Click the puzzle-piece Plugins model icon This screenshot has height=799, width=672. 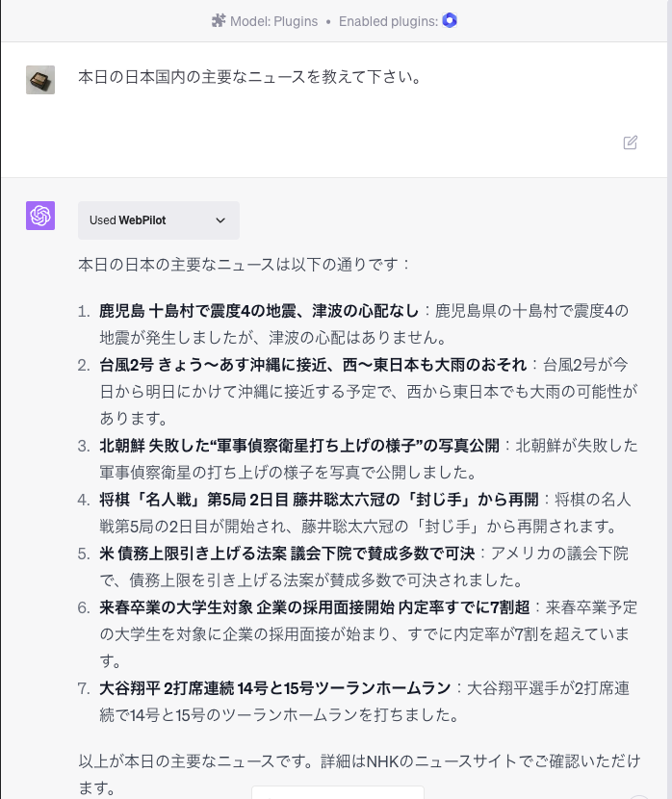pyautogui.click(x=219, y=21)
